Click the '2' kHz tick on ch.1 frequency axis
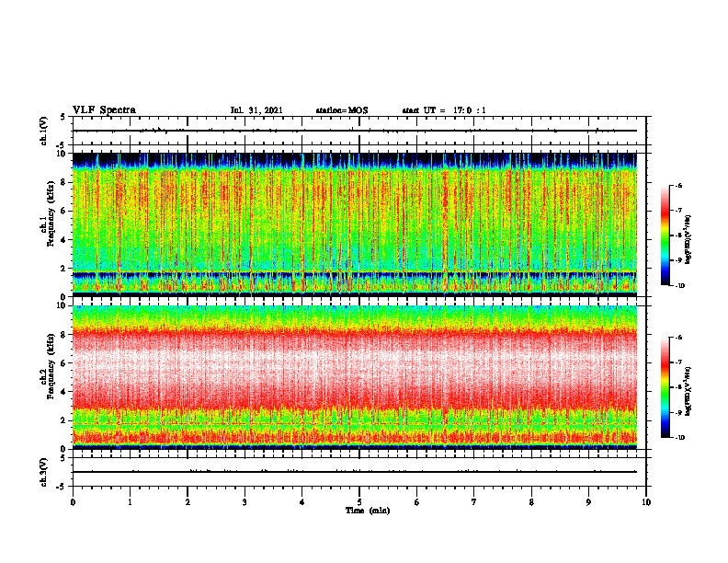The height and width of the screenshot is (563, 728). pyautogui.click(x=64, y=269)
